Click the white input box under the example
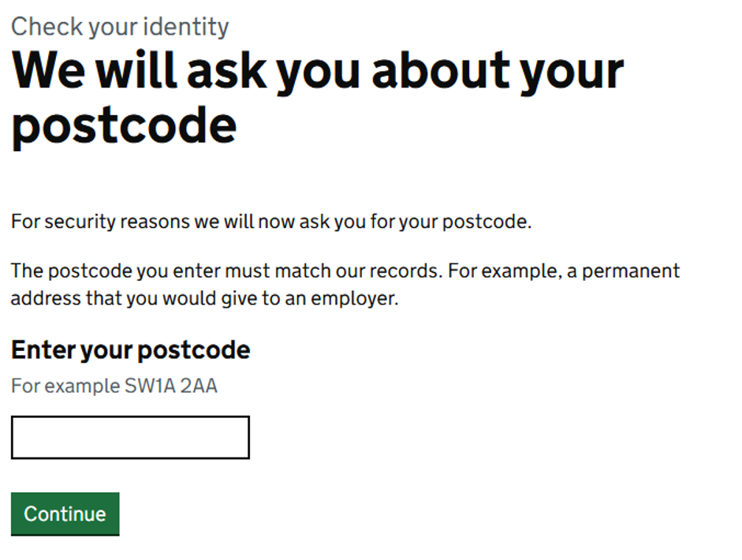Screen dimensions: 742x560 (129, 437)
